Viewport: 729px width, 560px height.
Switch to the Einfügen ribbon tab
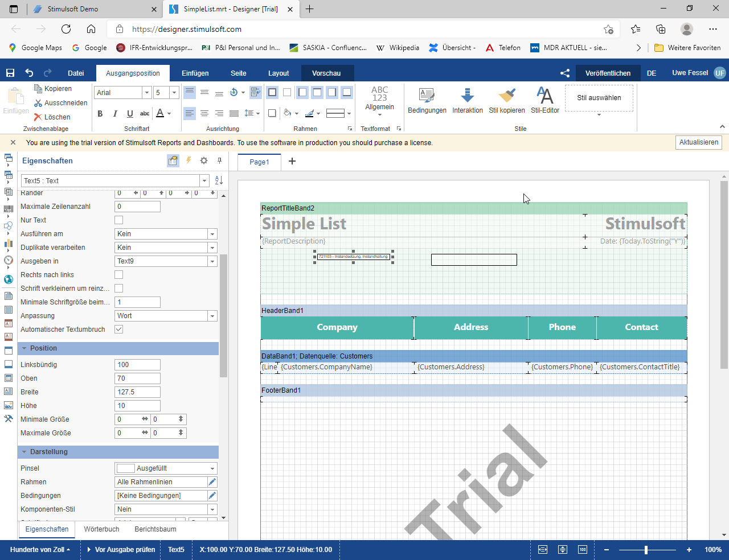tap(195, 73)
